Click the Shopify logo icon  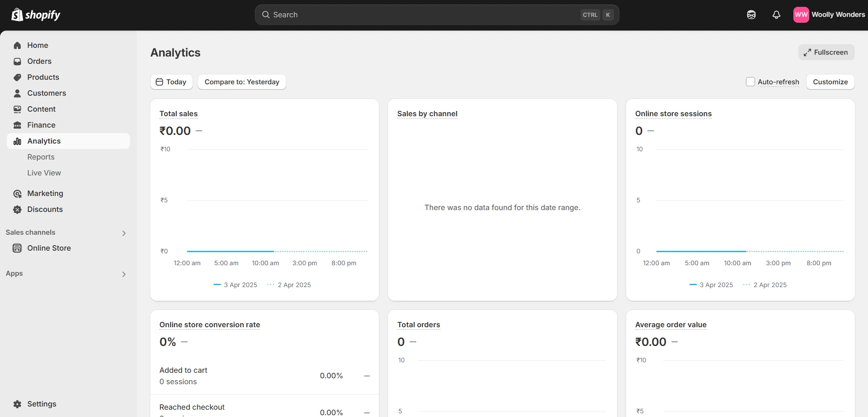17,15
